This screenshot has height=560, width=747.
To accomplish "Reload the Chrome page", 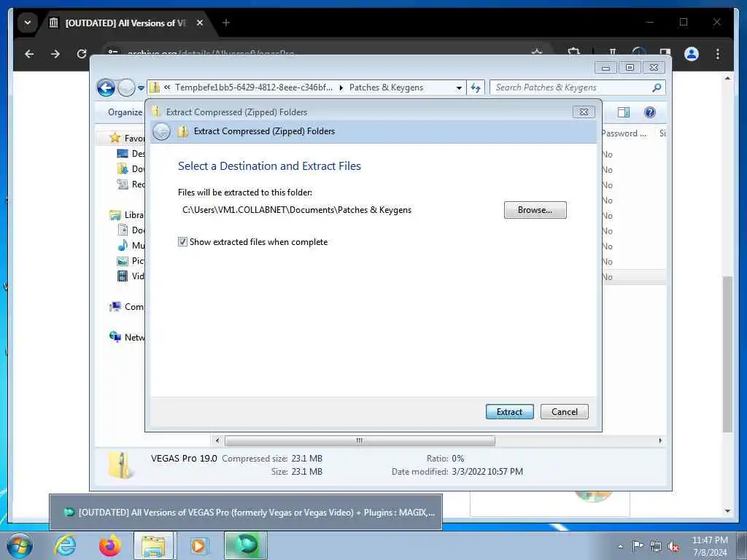I will [x=82, y=54].
